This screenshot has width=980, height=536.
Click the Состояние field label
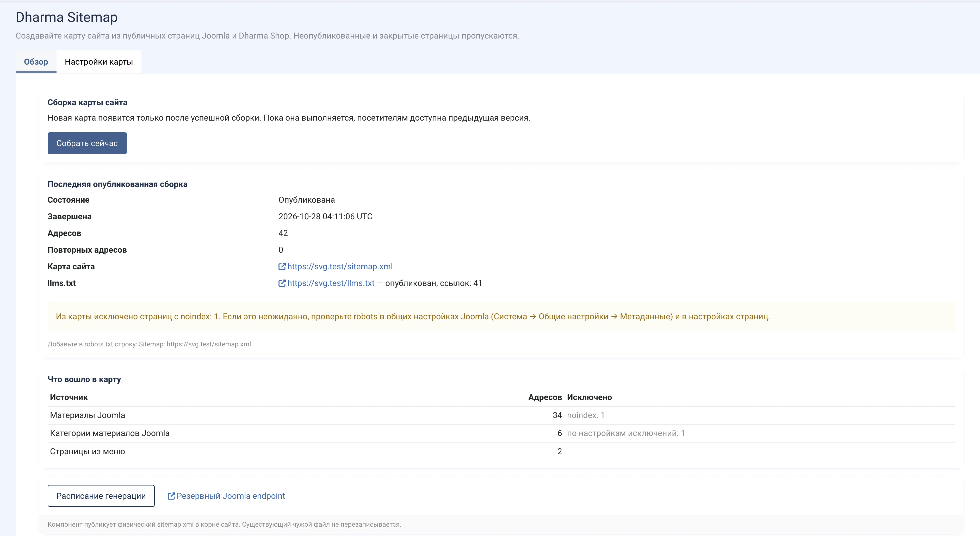point(69,200)
